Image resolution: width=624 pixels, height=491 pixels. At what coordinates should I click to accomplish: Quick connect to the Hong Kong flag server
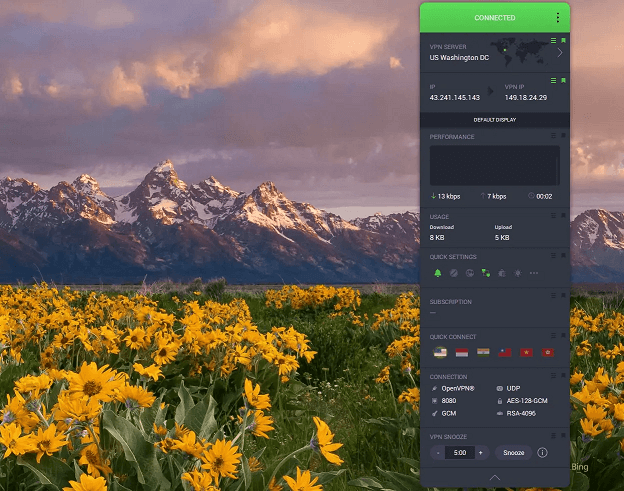click(x=546, y=353)
